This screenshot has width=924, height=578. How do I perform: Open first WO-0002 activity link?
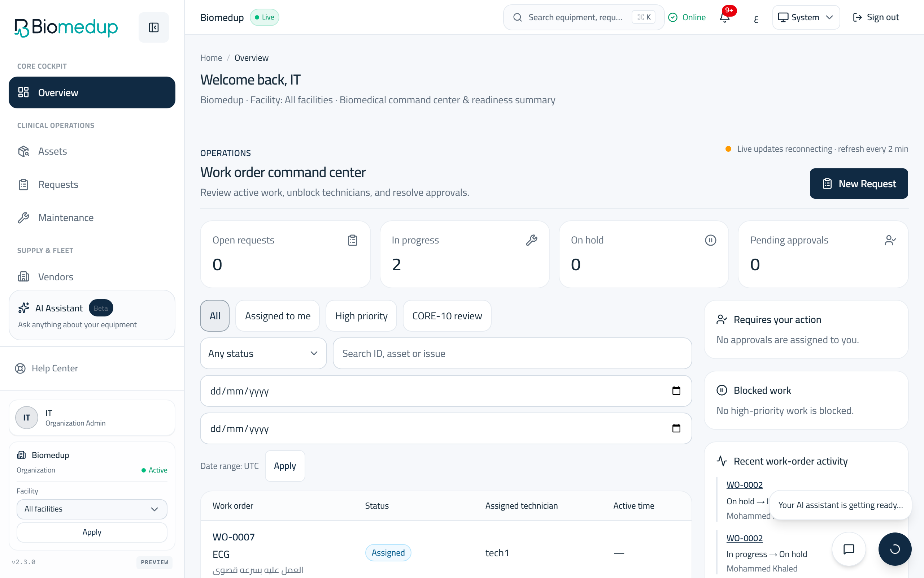[x=745, y=485]
